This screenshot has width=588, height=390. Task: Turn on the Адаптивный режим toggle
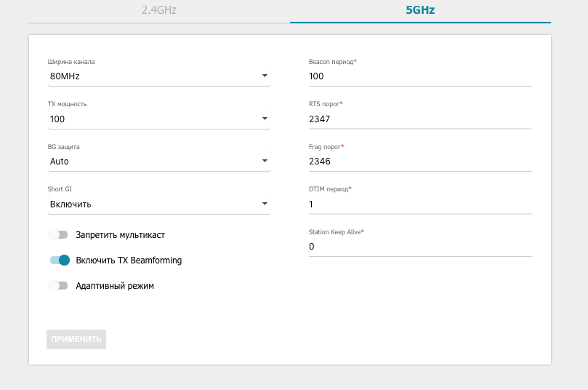pos(58,286)
